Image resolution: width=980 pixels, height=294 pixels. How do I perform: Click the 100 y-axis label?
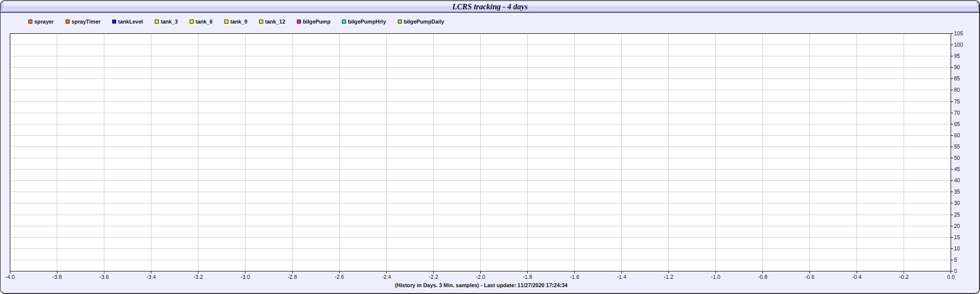[958, 45]
